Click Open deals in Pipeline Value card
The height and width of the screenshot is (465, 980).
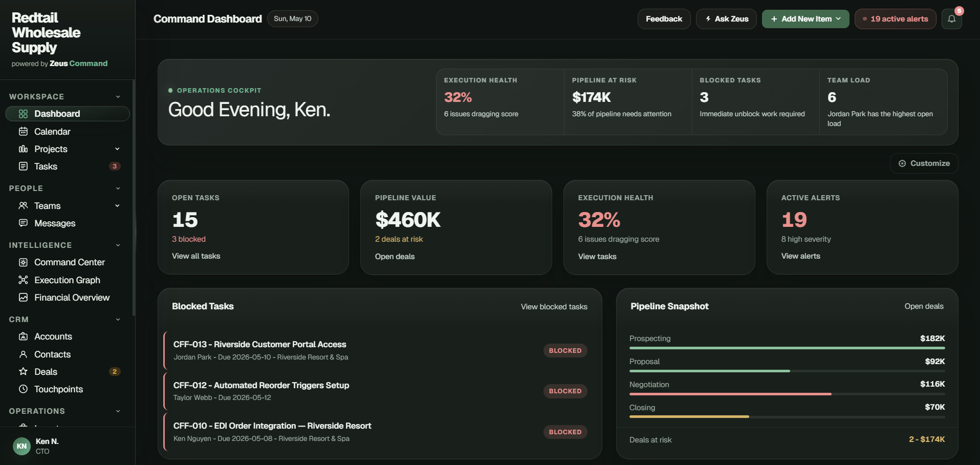coord(395,257)
